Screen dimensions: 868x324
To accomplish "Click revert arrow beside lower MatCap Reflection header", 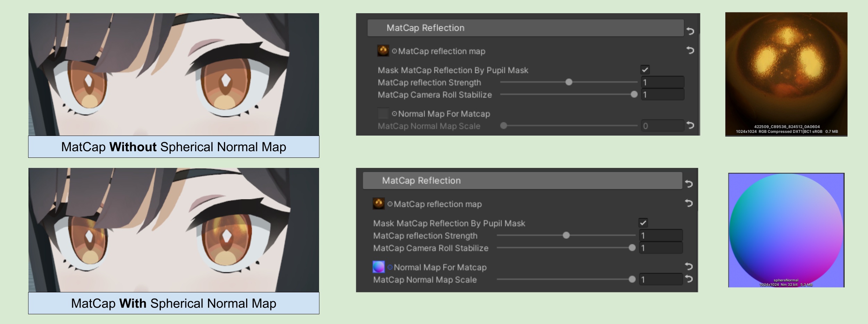I will 688,184.
